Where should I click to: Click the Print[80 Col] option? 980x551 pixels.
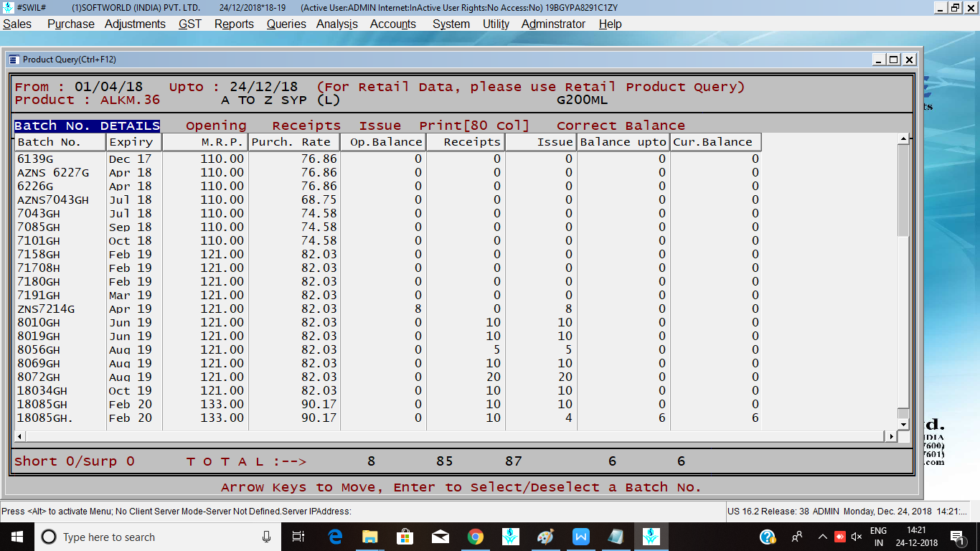[474, 126]
